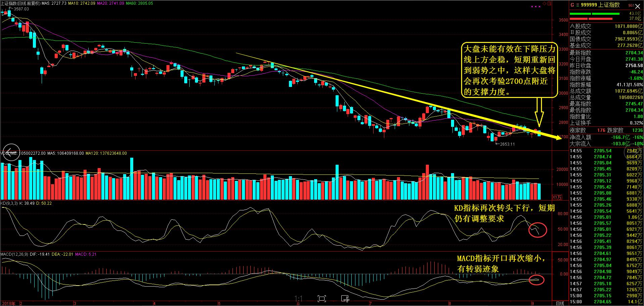
Task: Click the 3500 price axis label
Action: (x=564, y=20)
